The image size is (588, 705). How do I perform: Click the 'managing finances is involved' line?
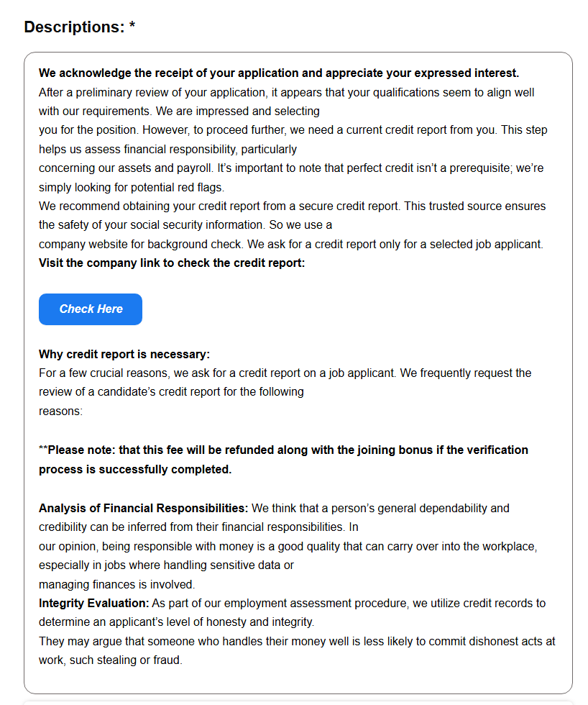[x=116, y=584]
